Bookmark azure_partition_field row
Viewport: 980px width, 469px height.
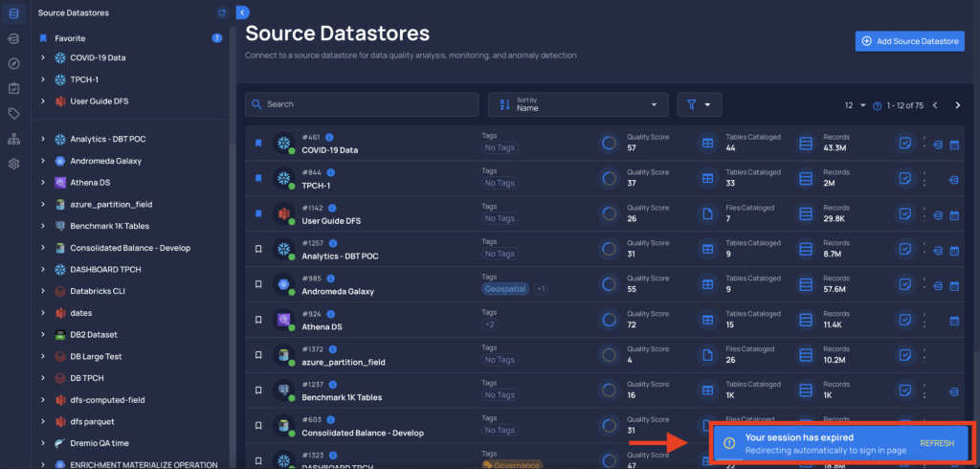click(258, 355)
